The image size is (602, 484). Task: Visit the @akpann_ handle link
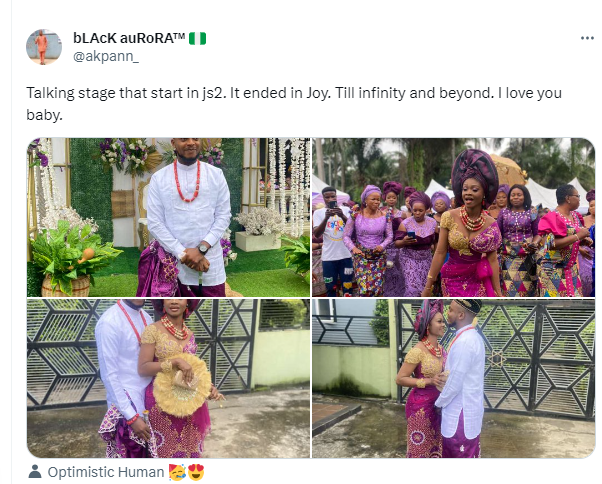(106, 55)
